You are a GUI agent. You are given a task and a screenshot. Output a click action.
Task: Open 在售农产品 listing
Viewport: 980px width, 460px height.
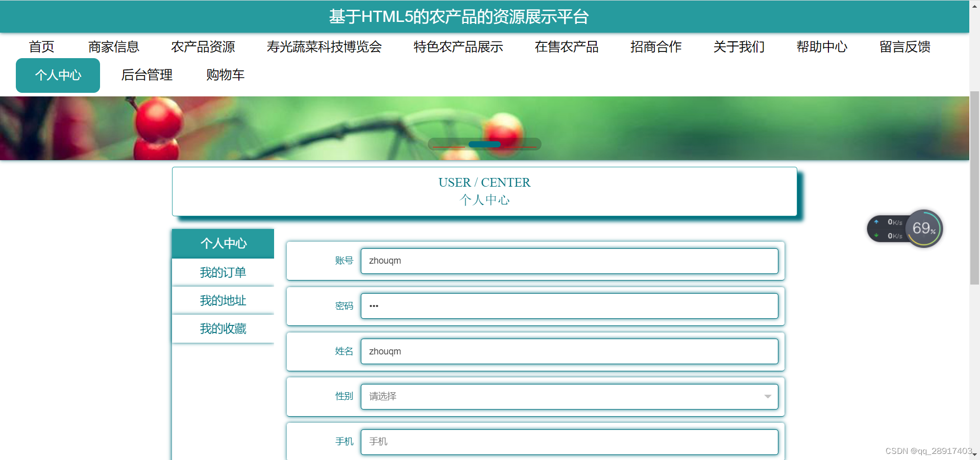(567, 47)
